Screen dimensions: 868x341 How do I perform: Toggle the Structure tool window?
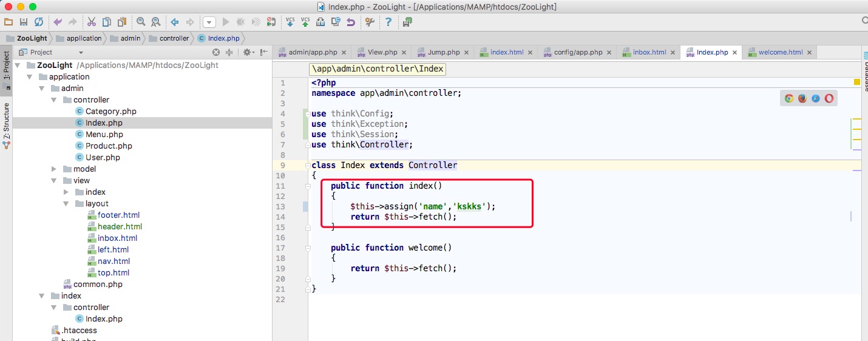pyautogui.click(x=6, y=125)
